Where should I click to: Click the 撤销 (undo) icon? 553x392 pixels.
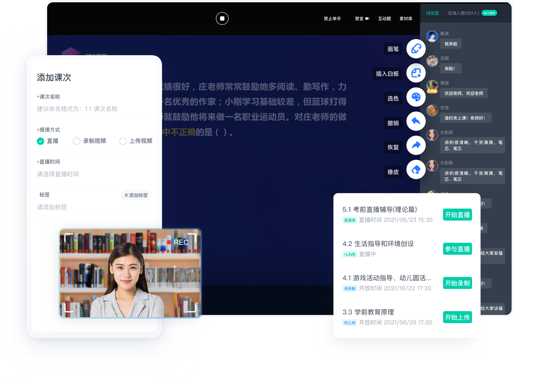(415, 120)
